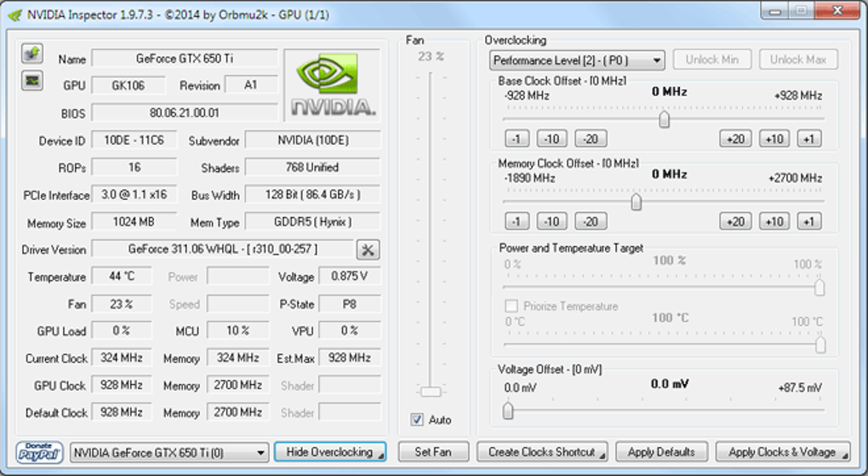
Task: Click Shaders field 768 Unified
Action: (x=313, y=168)
